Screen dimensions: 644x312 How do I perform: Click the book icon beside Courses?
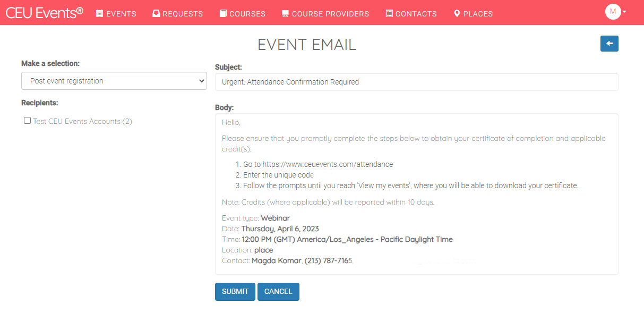click(223, 14)
